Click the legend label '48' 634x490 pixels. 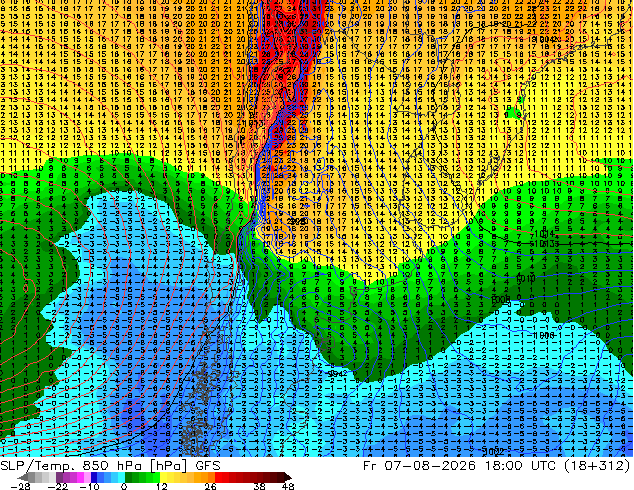[x=288, y=486]
